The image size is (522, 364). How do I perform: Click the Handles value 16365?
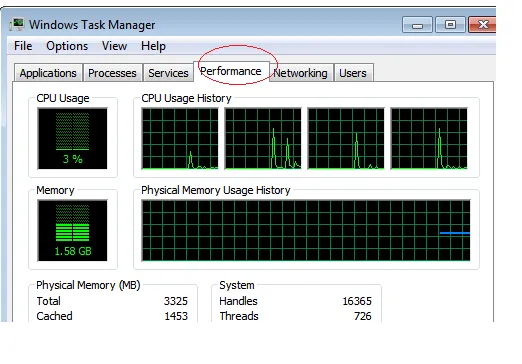coord(357,301)
